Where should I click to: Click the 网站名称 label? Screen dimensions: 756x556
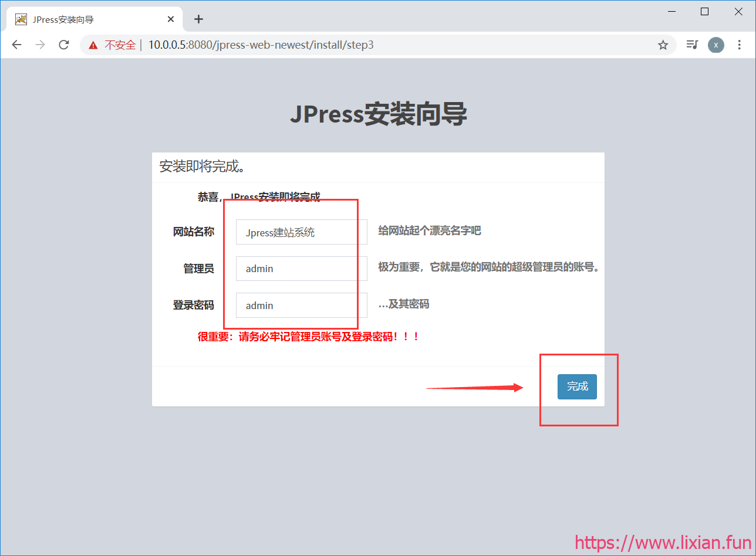(x=194, y=232)
